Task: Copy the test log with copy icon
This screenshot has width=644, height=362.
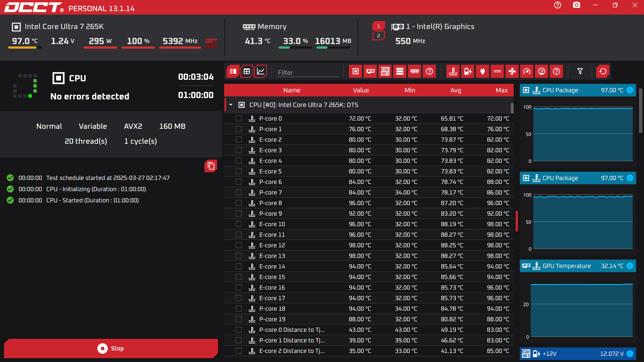Action: [211, 166]
